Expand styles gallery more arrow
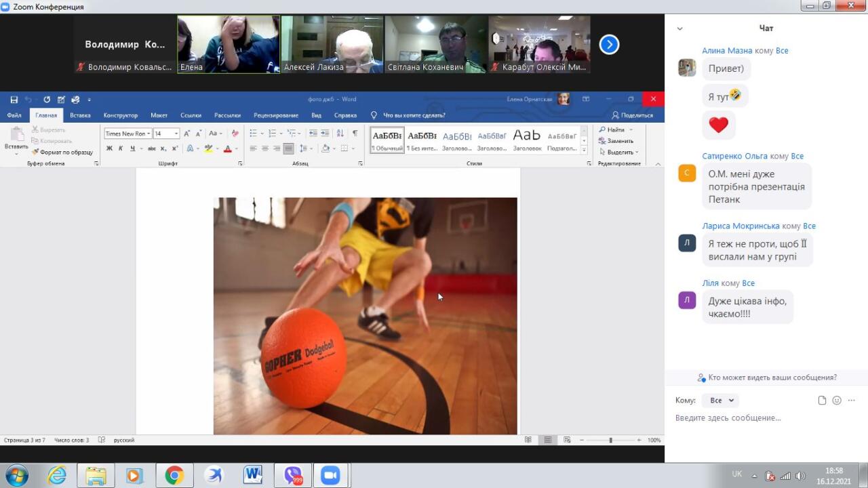This screenshot has height=488, width=868. (x=585, y=148)
